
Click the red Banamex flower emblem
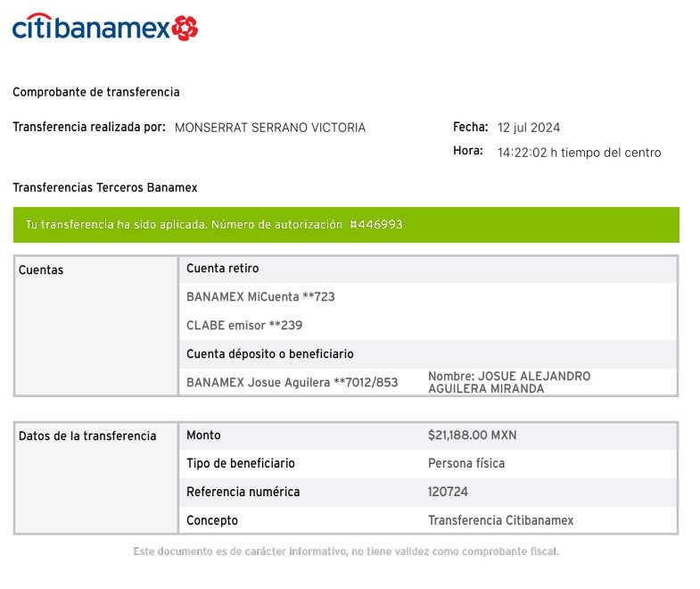tap(185, 29)
